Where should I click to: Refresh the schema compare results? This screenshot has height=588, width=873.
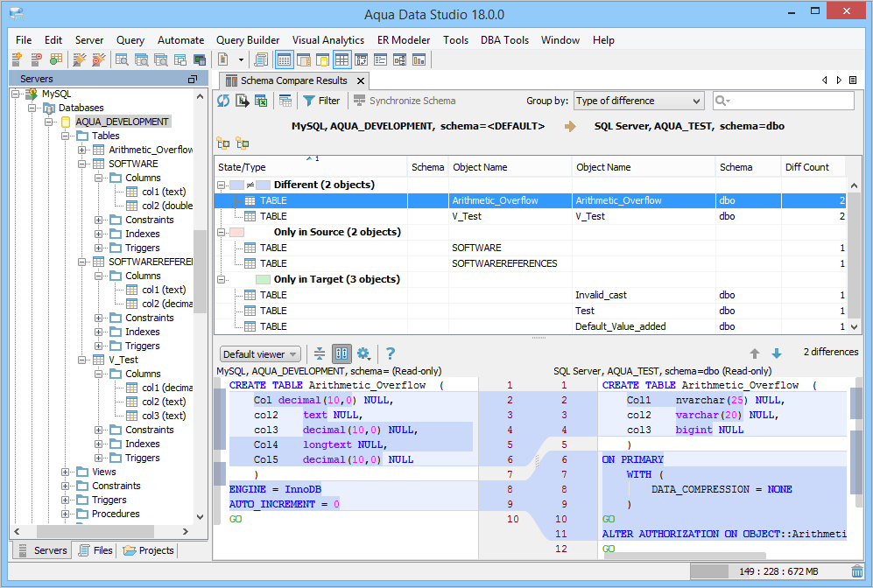(223, 101)
